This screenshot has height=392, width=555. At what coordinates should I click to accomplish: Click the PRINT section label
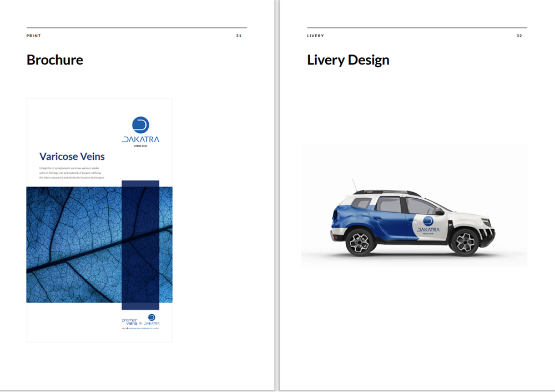[x=34, y=36]
